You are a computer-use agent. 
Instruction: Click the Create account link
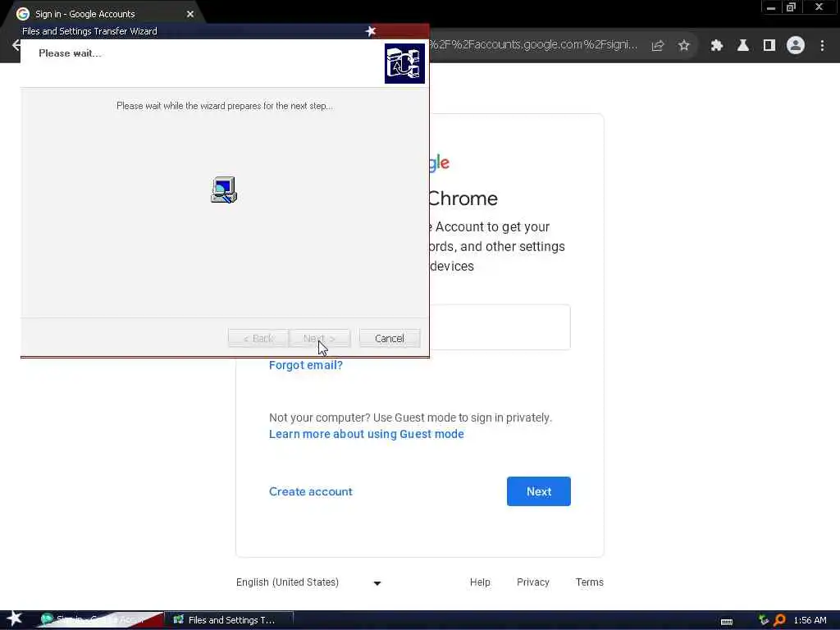click(x=311, y=491)
